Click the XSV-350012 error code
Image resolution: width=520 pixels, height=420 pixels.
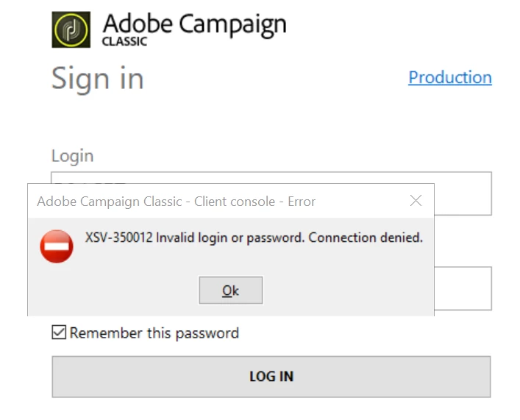pyautogui.click(x=118, y=238)
